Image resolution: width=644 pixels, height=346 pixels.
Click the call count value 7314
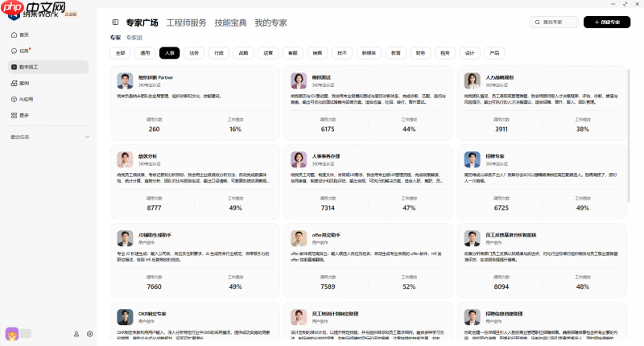pos(328,208)
